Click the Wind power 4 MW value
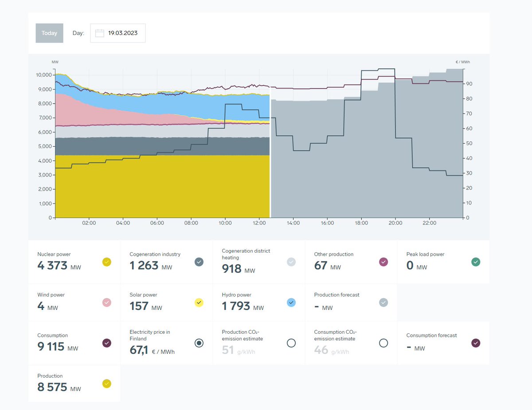This screenshot has height=410, width=532. point(48,306)
